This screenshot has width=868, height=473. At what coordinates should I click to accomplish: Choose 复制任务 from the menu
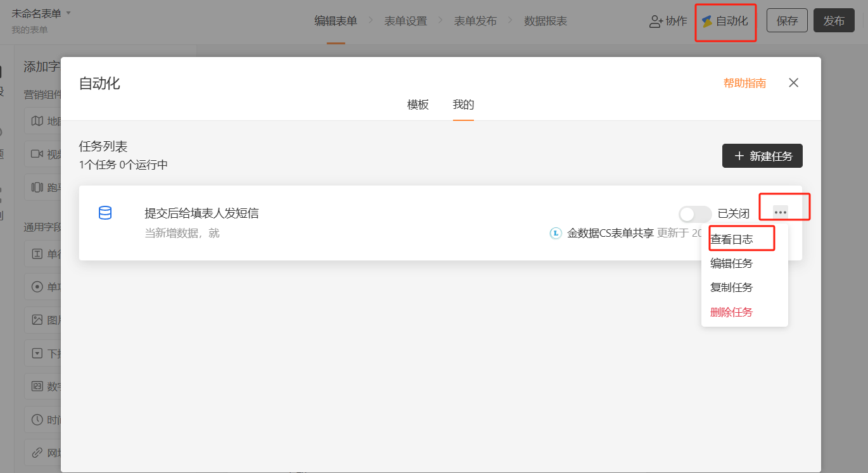tap(732, 287)
